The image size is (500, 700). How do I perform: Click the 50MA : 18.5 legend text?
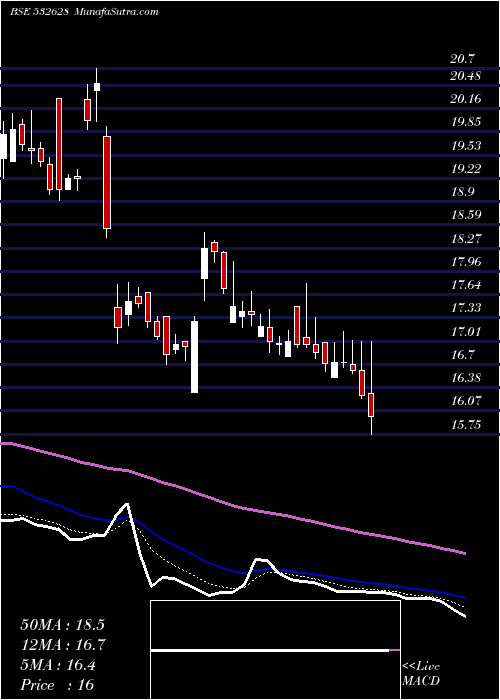click(62, 625)
